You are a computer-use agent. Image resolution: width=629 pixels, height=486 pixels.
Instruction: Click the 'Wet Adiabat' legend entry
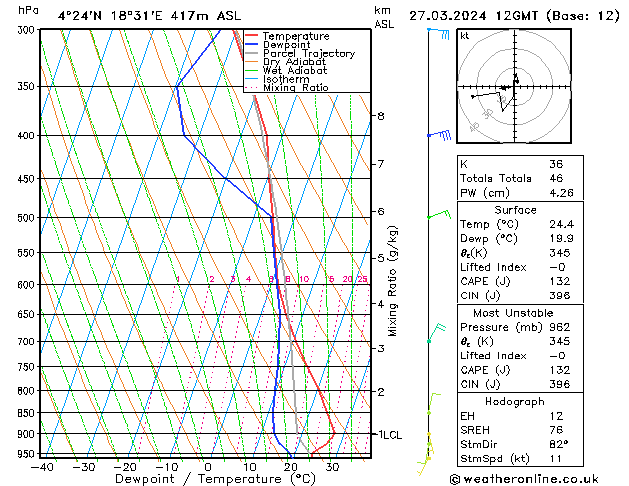pos(295,70)
